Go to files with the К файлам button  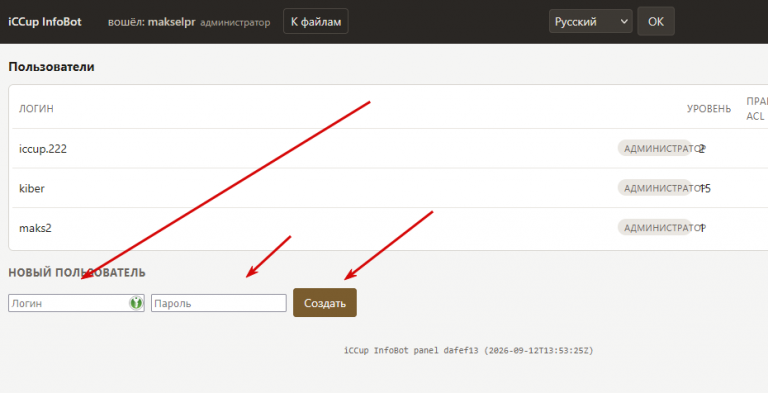click(316, 22)
